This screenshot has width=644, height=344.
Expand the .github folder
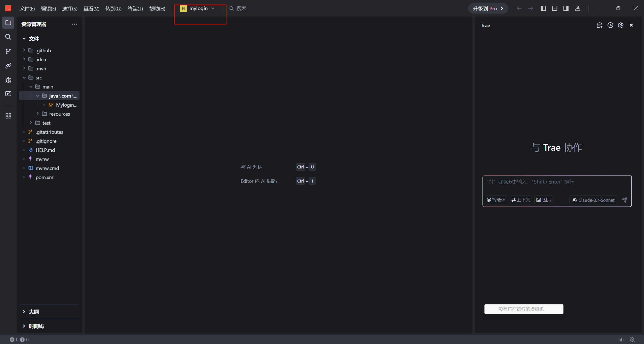(43, 51)
